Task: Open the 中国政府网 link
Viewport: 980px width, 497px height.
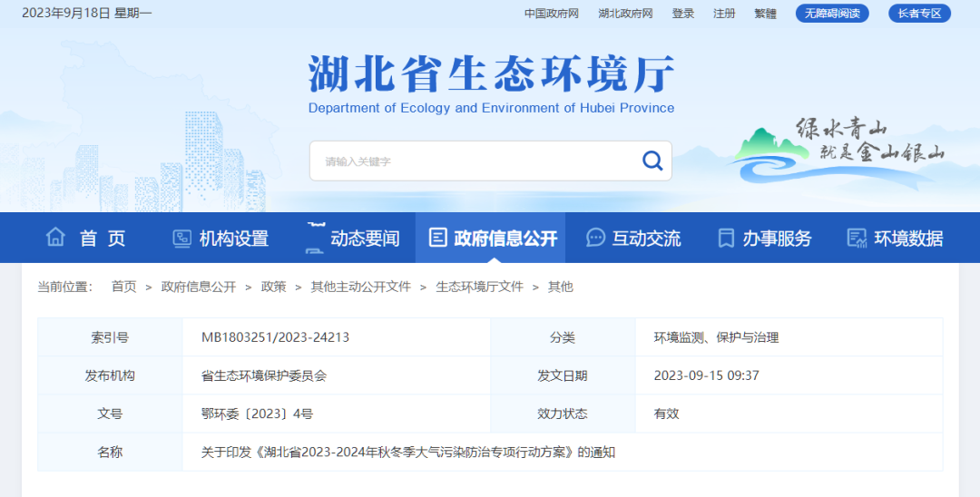Action: tap(552, 13)
